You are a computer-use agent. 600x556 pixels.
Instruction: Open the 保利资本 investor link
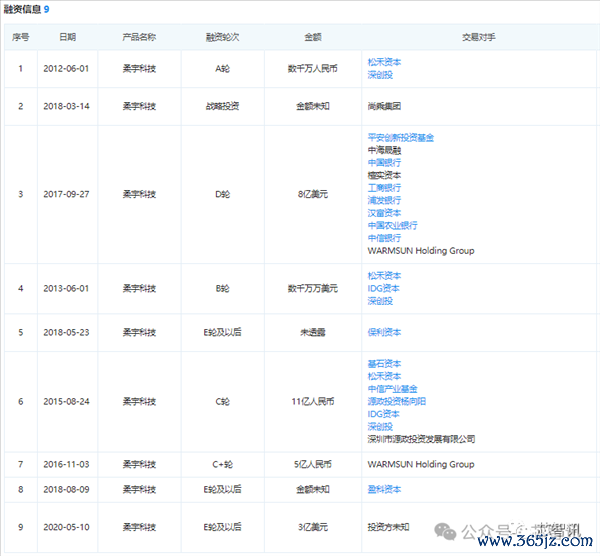click(384, 332)
